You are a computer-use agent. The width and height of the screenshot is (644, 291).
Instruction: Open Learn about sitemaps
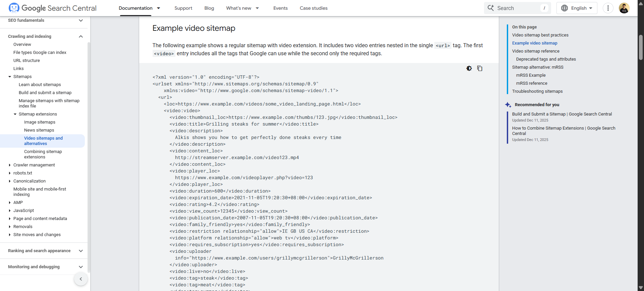point(40,85)
